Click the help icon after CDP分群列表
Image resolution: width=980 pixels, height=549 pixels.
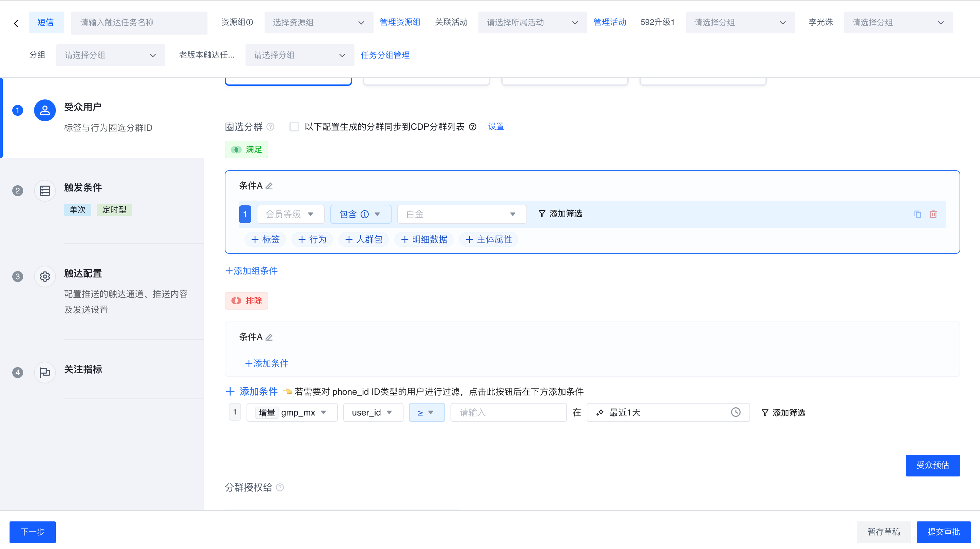(473, 127)
